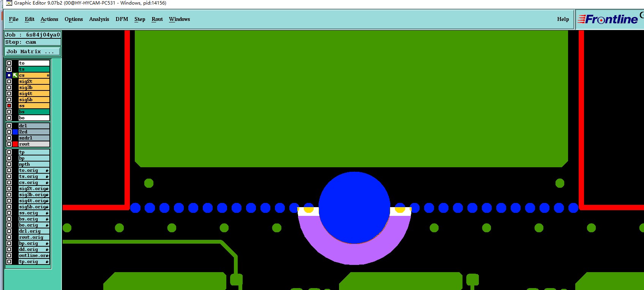
Task: Click the arrow marker icon on ts.orig row
Action: coord(47,176)
